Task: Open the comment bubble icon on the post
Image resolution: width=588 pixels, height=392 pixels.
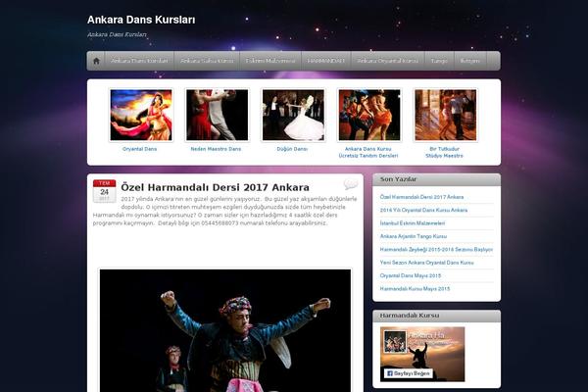Action: [x=350, y=184]
